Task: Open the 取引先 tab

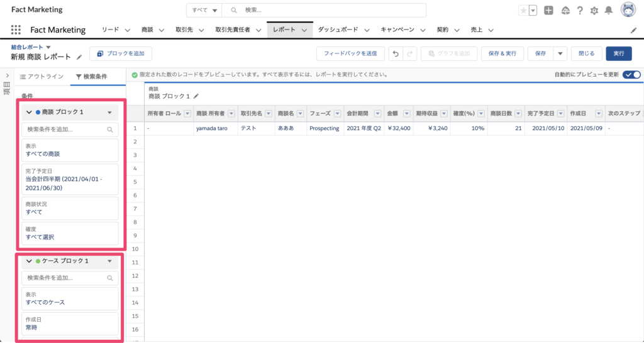Action: 184,30
